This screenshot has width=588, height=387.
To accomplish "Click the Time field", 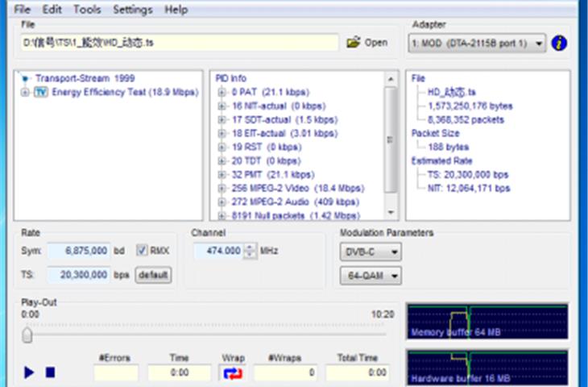I will [180, 372].
